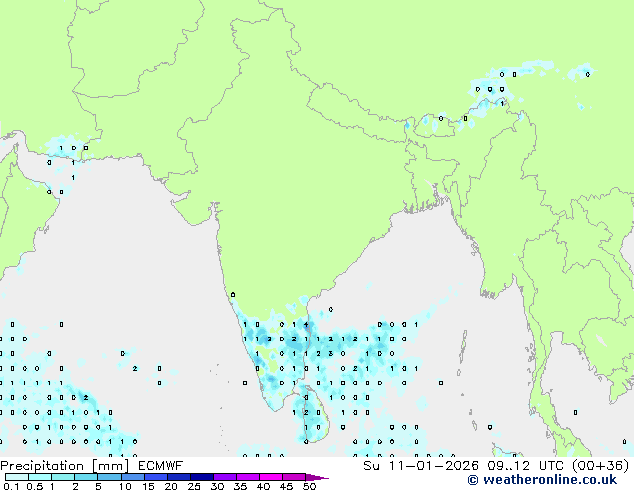Click the 'Su' weekday label

click(x=372, y=466)
